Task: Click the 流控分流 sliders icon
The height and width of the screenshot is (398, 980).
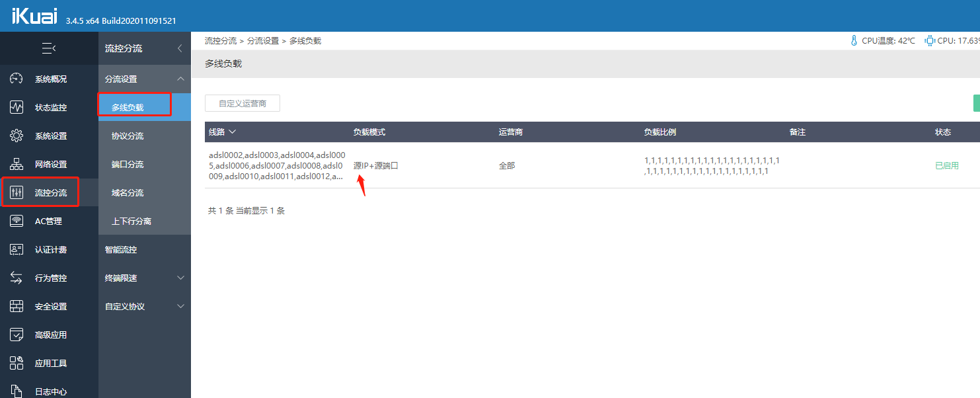Action: pyautogui.click(x=17, y=192)
